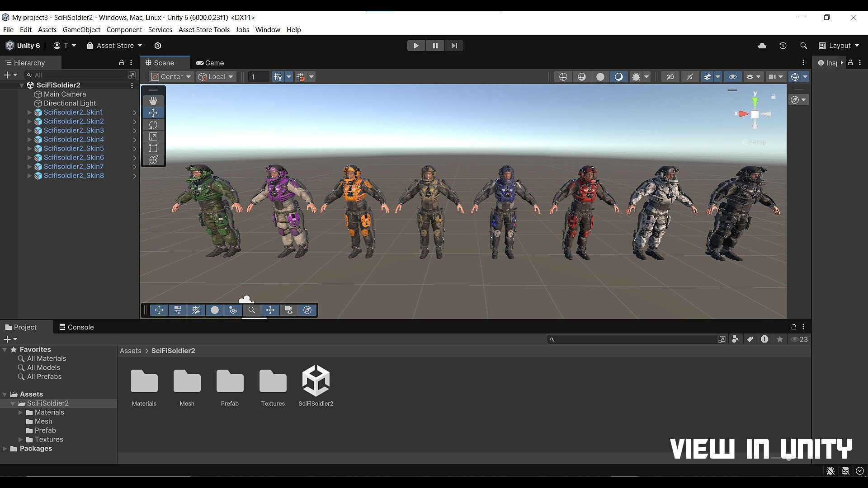The height and width of the screenshot is (488, 868).
Task: Click the Assets breadcrumb link
Action: 131,351
